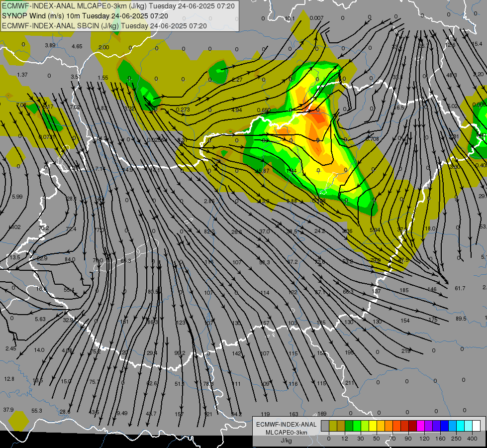487x448 pixels.
Task: Click the gray swatch in the legend
Action: pyautogui.click(x=325, y=426)
